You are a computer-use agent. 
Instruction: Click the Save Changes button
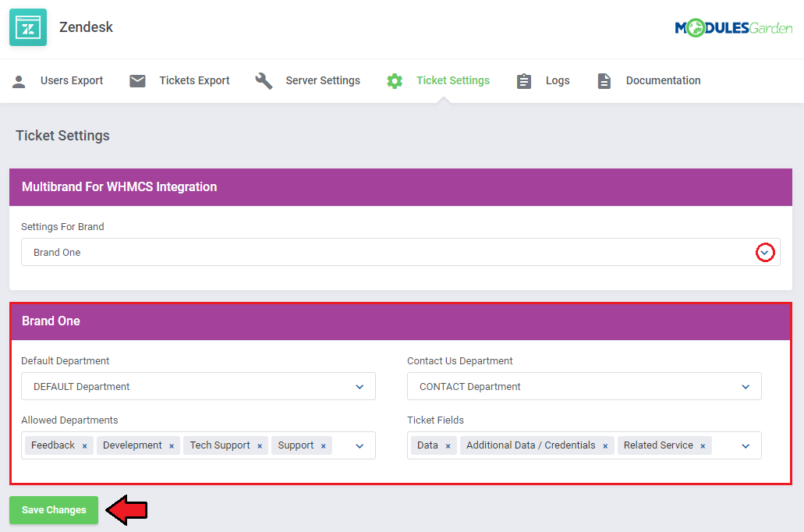(x=54, y=510)
